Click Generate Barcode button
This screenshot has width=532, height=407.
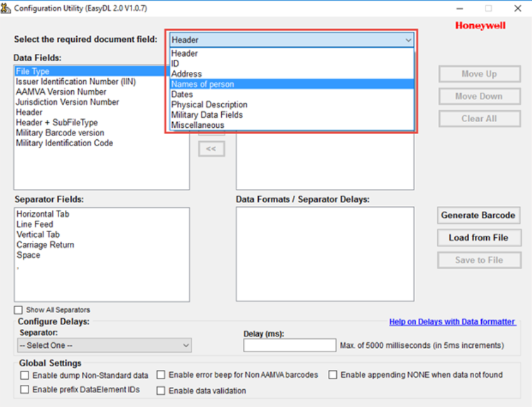pyautogui.click(x=479, y=215)
